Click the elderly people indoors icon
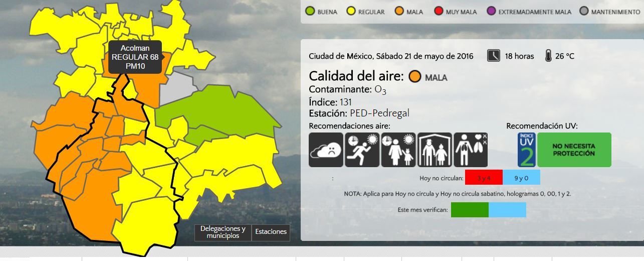The image size is (644, 261). 435,150
